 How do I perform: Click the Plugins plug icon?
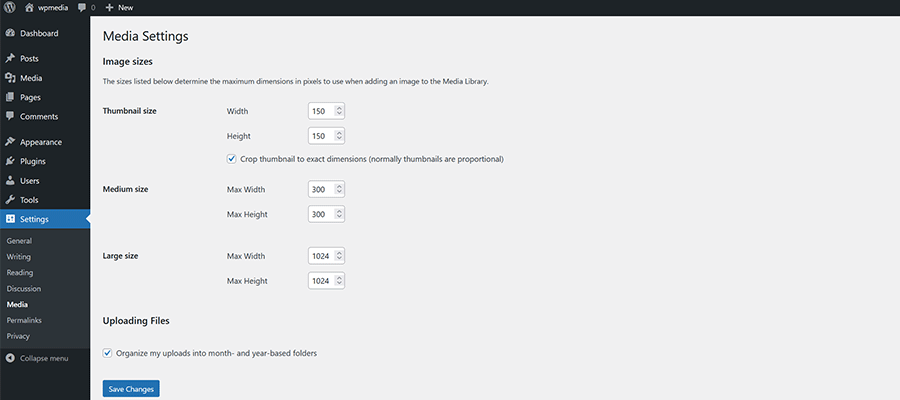[10, 161]
